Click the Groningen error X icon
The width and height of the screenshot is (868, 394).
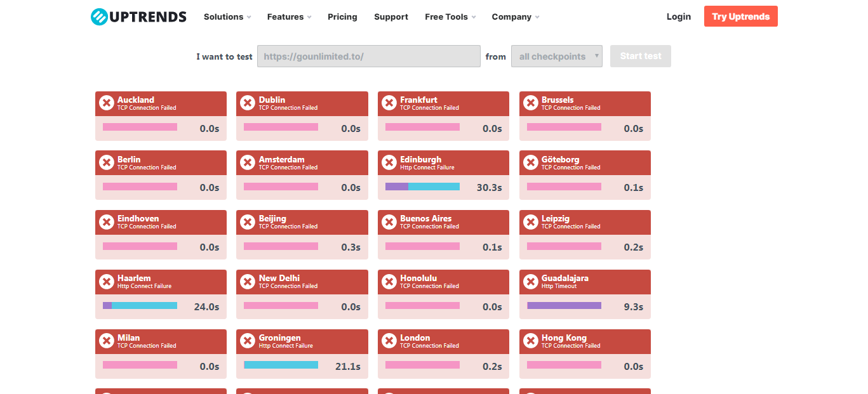point(248,341)
